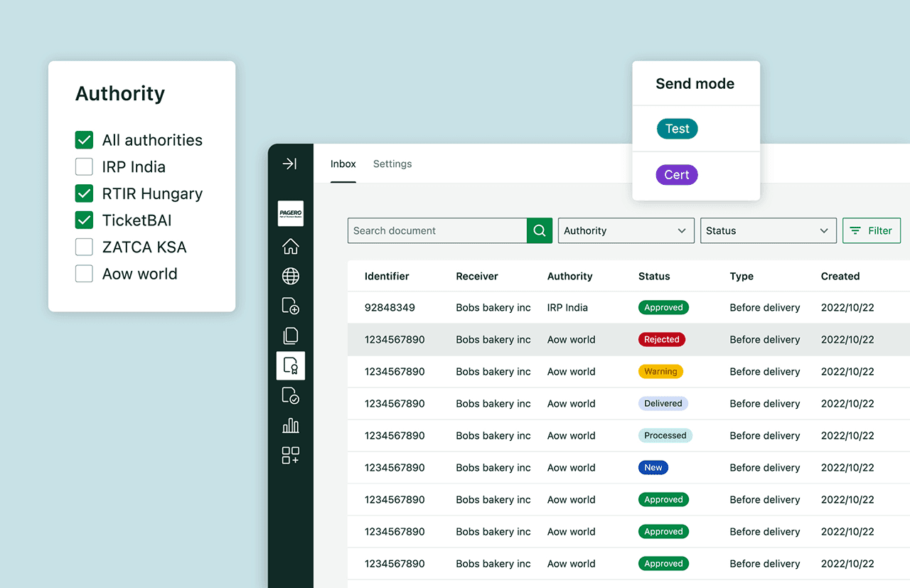Enable the IRP India checkbox
The width and height of the screenshot is (910, 588).
tap(84, 166)
